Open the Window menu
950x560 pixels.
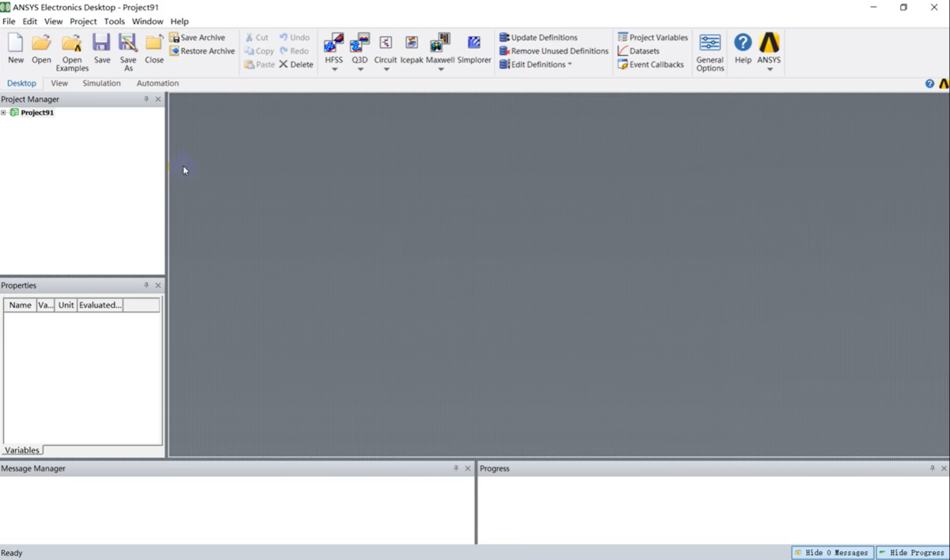[147, 21]
